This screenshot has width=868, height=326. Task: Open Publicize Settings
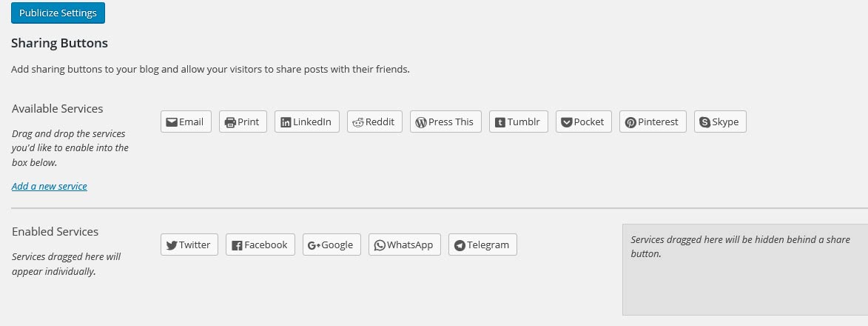pyautogui.click(x=58, y=13)
